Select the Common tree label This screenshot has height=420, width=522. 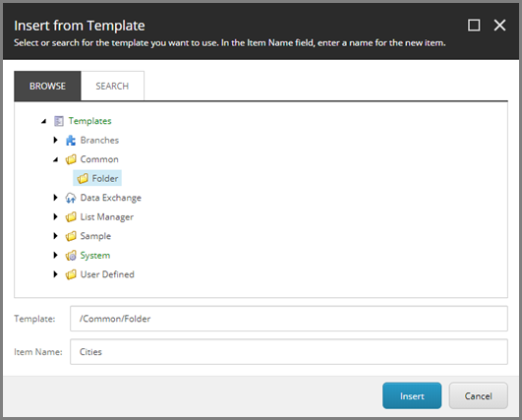point(99,159)
